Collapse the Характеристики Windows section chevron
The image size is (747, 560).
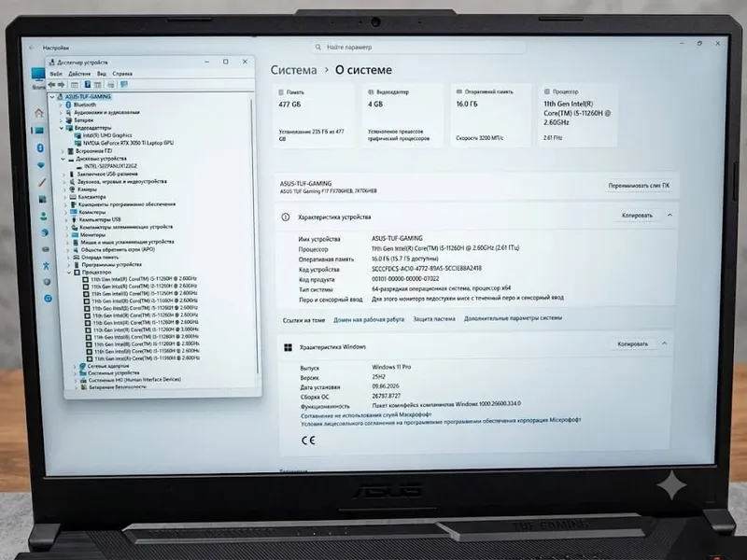pyautogui.click(x=664, y=343)
